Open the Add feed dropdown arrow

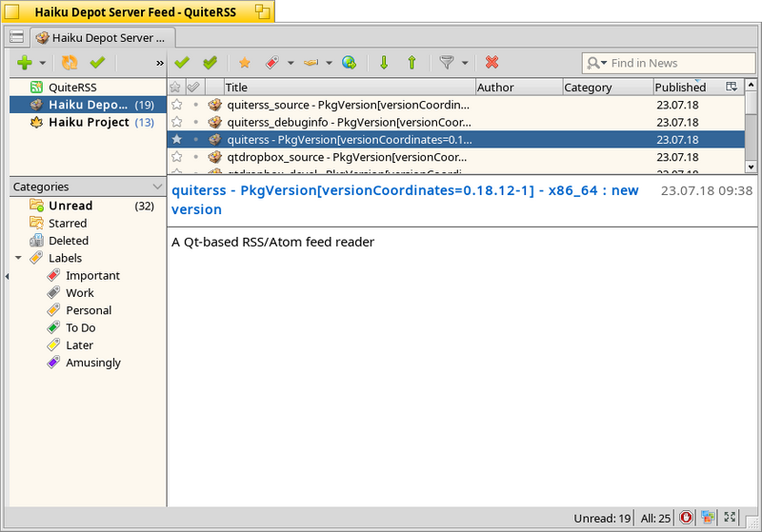tap(43, 63)
